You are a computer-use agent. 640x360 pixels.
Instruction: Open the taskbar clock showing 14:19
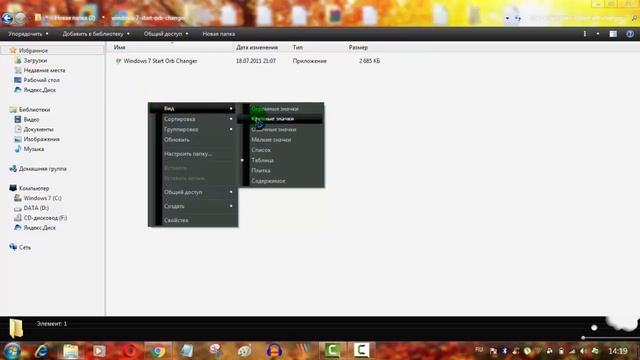coord(618,351)
